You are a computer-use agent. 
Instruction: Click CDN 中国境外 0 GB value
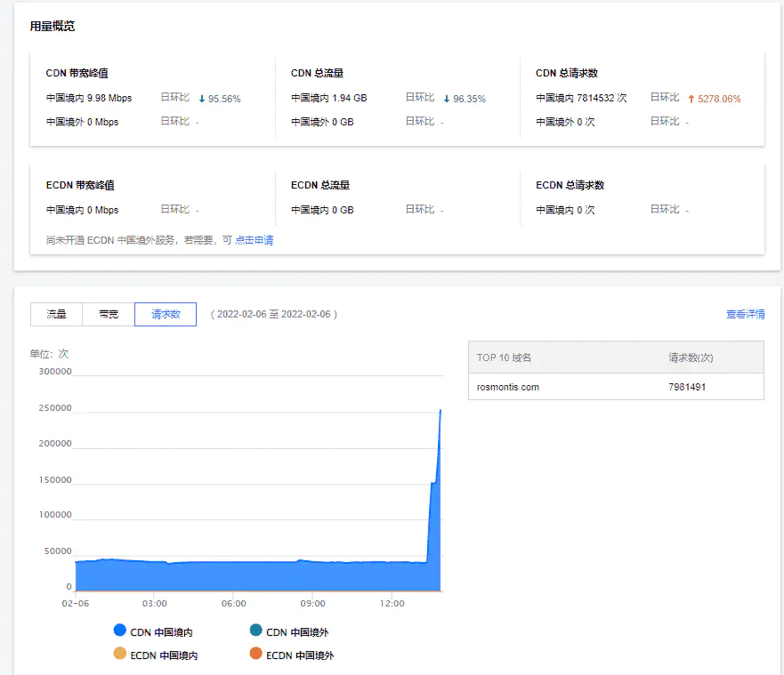322,122
